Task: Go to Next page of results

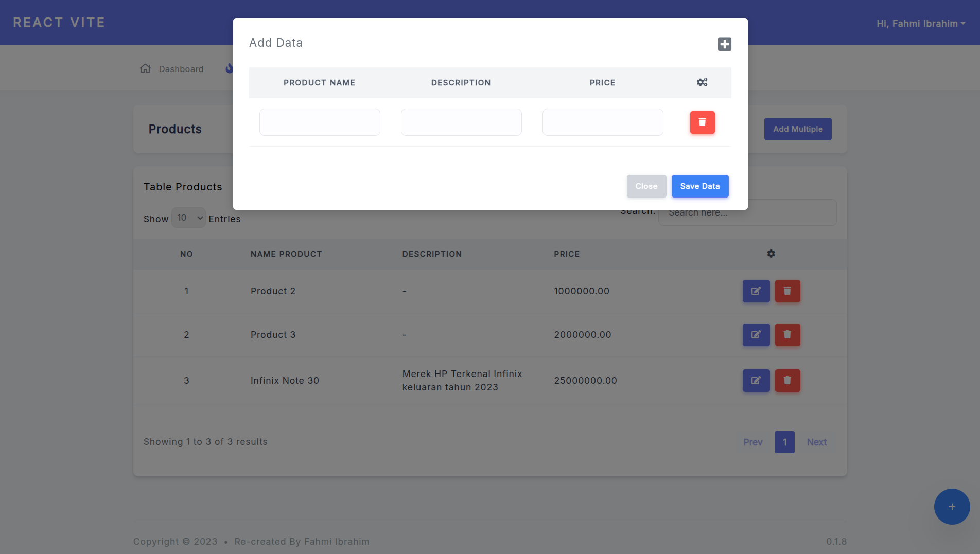Action: [816, 442]
